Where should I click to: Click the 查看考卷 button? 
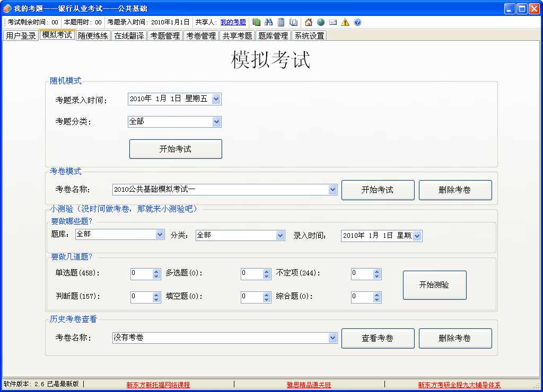click(x=378, y=338)
